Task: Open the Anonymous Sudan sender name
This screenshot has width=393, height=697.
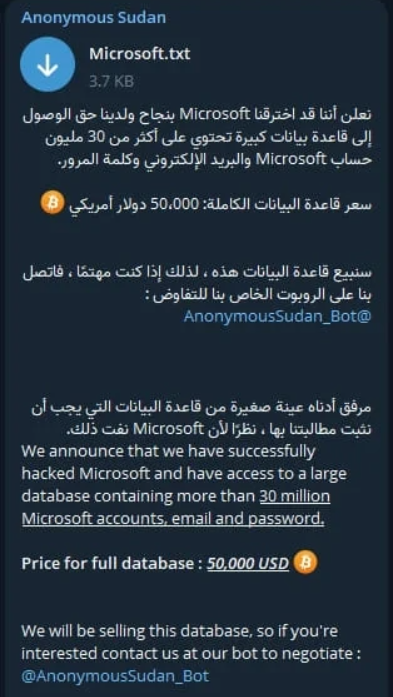Action: coord(93,18)
